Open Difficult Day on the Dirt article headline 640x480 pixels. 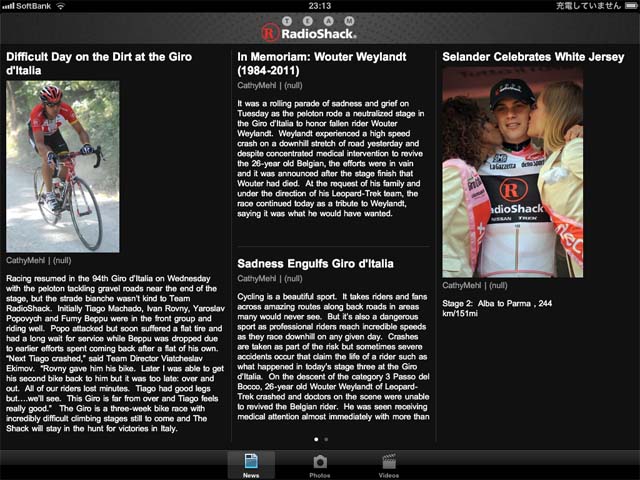[x=99, y=63]
